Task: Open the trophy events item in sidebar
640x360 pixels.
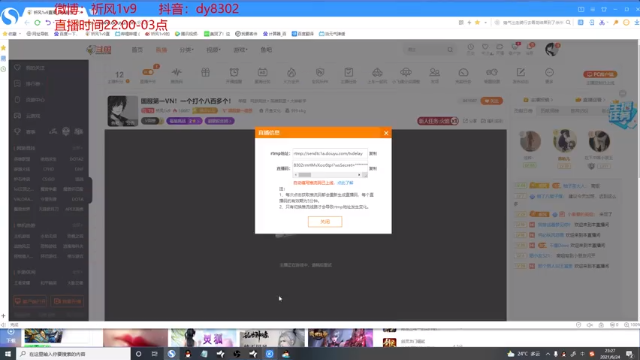Action: click(x=25, y=131)
